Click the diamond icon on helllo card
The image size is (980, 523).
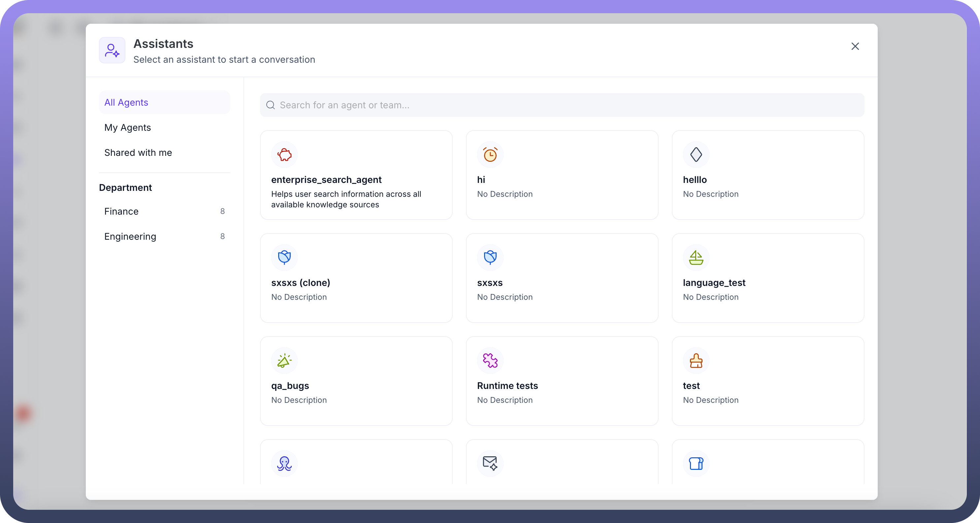696,155
